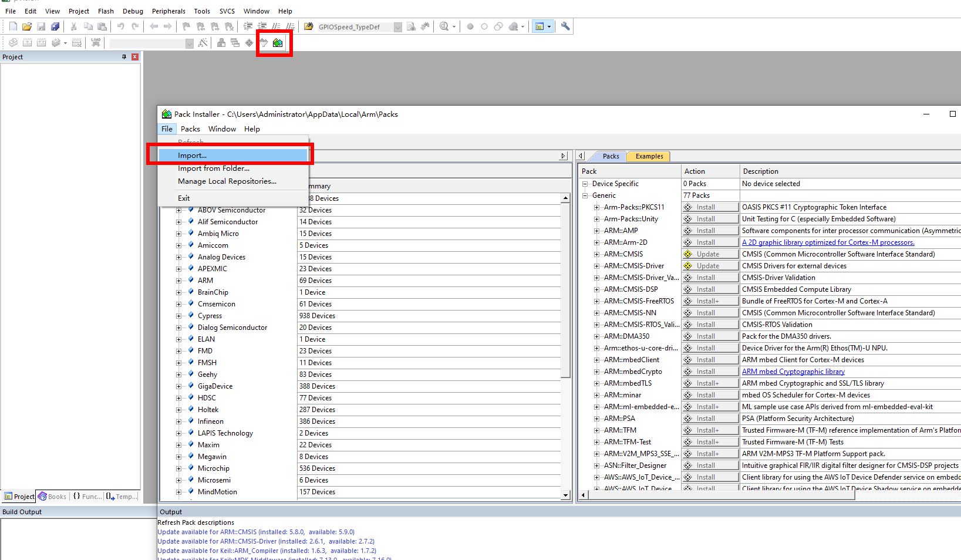Image resolution: width=961 pixels, height=560 pixels.
Task: Create a new file from the toolbar
Action: coord(13,26)
